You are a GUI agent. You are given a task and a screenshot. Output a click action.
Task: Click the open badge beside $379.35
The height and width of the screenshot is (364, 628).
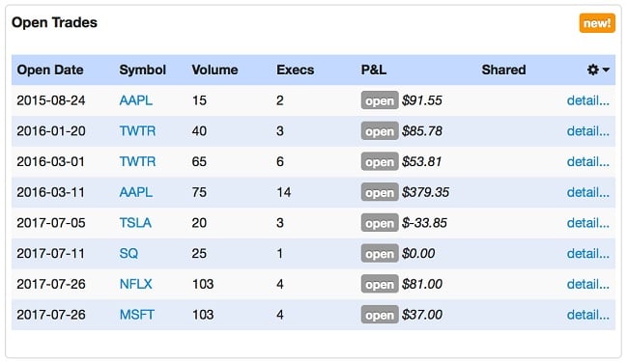tap(380, 192)
